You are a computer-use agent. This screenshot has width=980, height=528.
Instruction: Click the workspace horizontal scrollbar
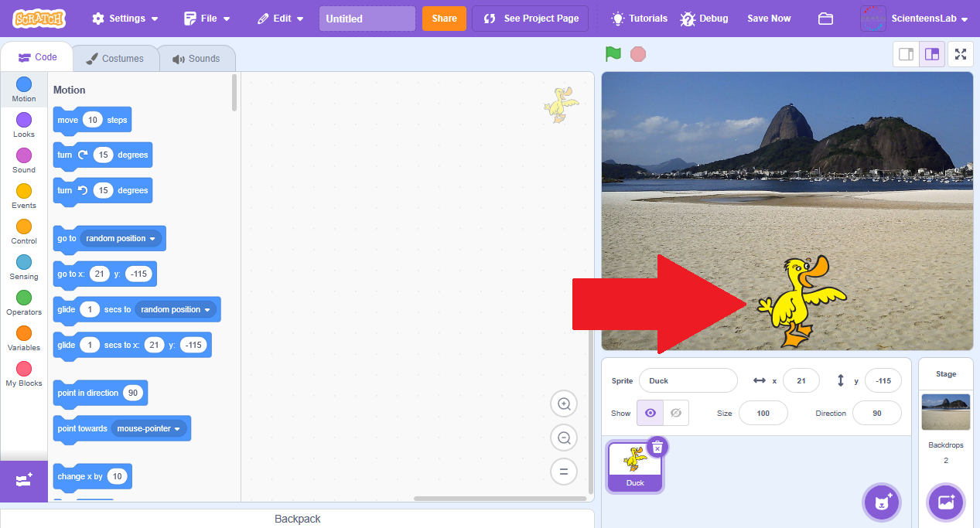[500, 499]
